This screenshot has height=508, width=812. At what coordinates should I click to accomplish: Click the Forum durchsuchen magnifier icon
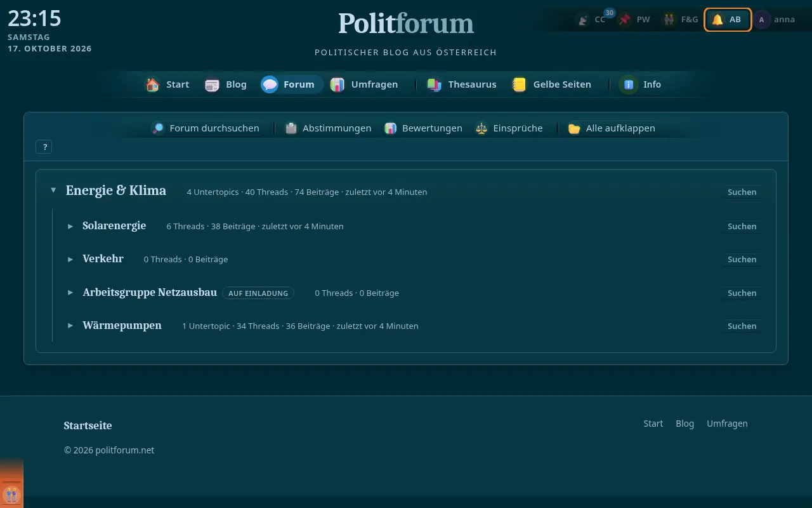click(x=158, y=128)
